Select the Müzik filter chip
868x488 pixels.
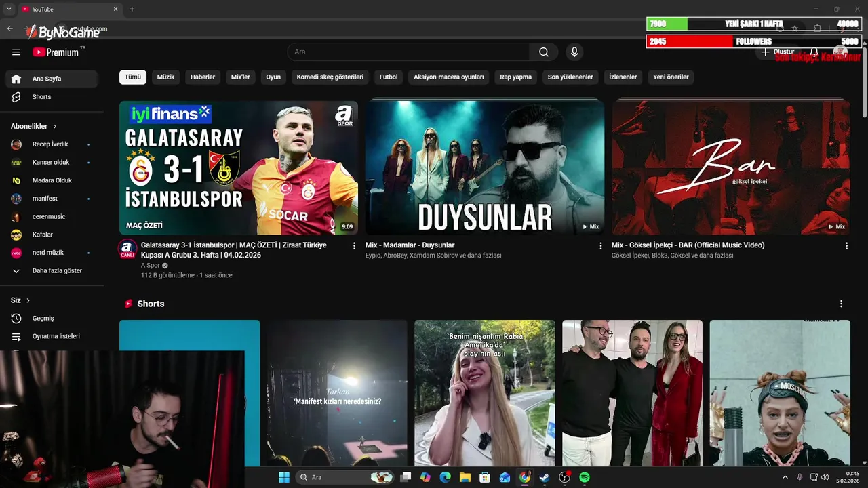pyautogui.click(x=165, y=77)
